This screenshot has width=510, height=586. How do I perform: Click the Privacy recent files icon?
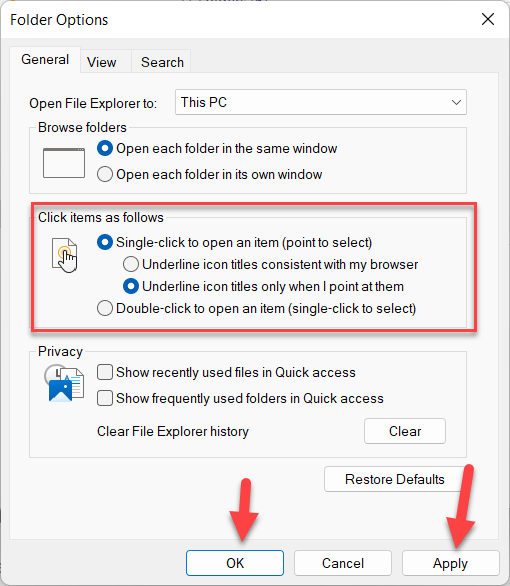tap(64, 383)
